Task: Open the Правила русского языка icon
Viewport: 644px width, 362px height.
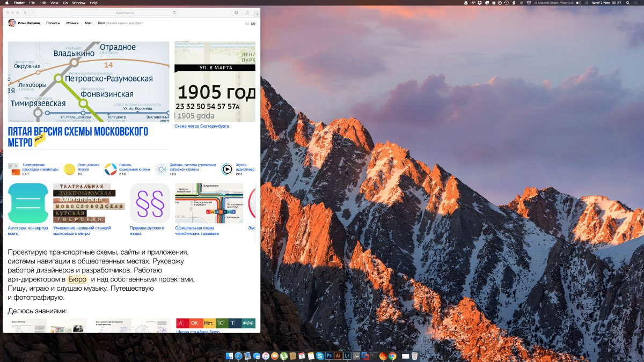Action: [x=150, y=203]
